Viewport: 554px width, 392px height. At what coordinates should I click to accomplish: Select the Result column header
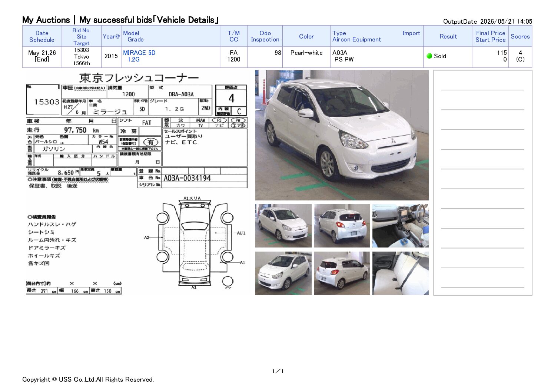448,36
